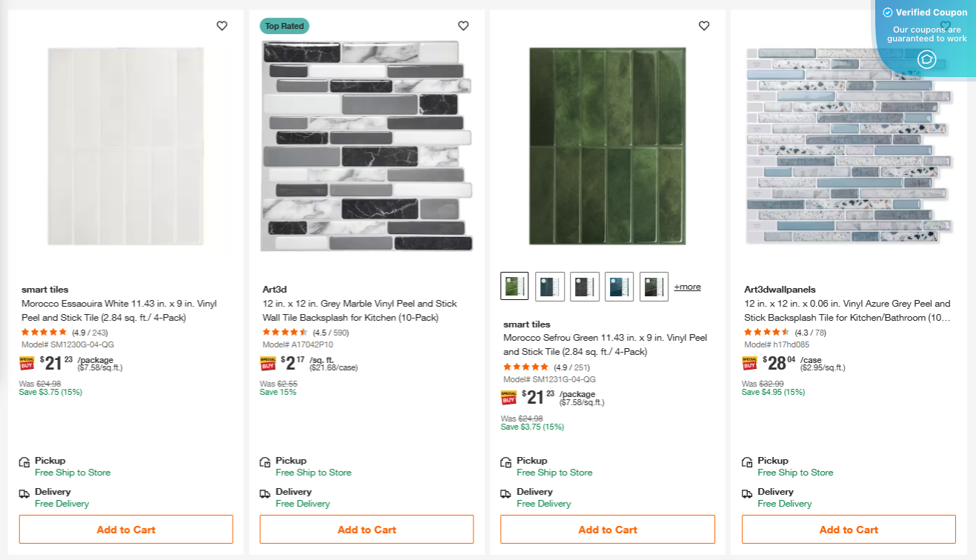
Task: Click the pickup store icon on the Essaouira White card
Action: coord(23,460)
